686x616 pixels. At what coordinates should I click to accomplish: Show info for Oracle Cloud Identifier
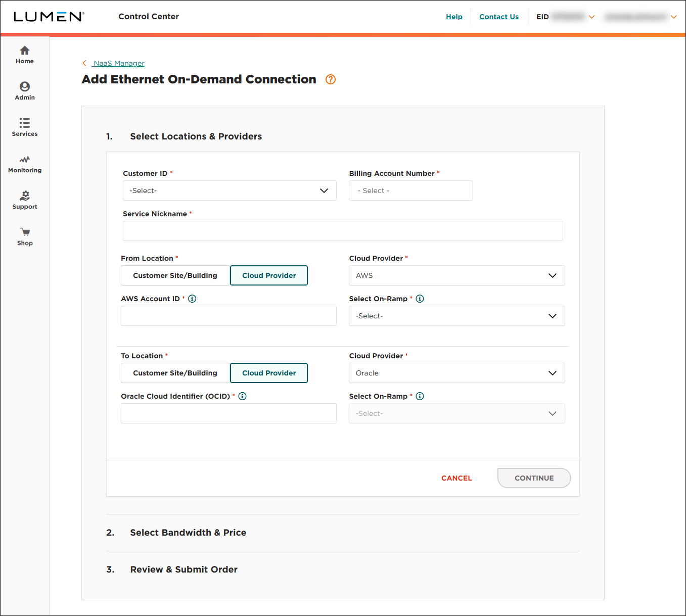(242, 396)
